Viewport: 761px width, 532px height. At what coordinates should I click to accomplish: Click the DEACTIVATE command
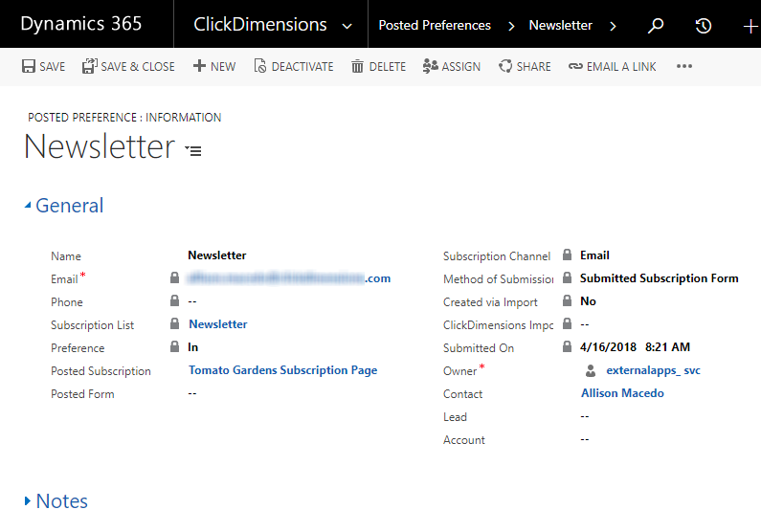point(294,66)
